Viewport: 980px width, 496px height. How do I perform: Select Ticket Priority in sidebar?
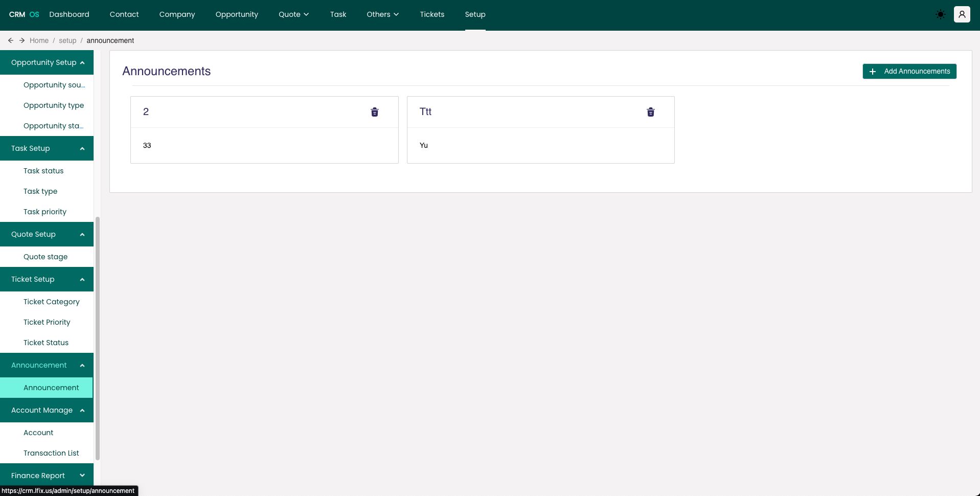(47, 322)
